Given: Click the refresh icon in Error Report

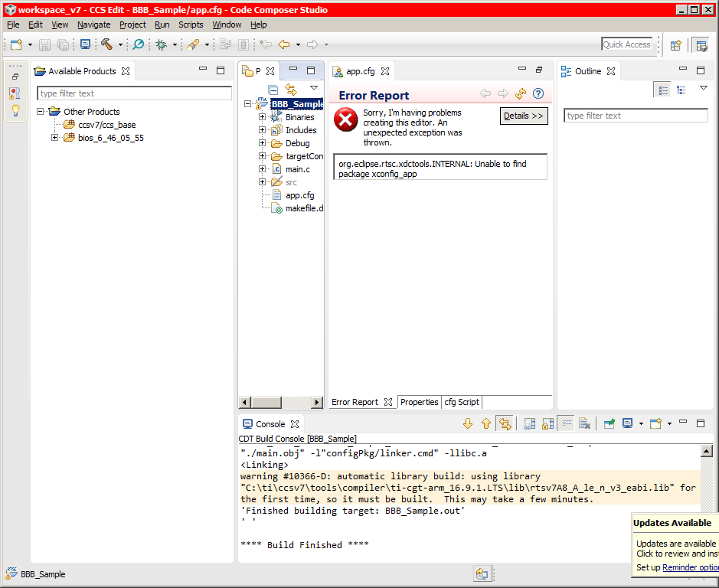Looking at the screenshot, I should tap(521, 93).
